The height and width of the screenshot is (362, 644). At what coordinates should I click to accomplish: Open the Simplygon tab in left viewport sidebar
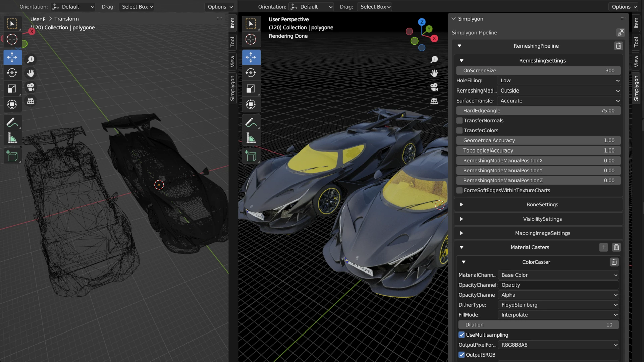(233, 88)
